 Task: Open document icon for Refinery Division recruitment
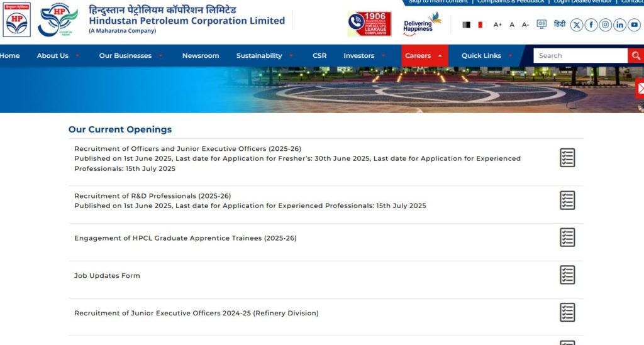click(x=567, y=312)
